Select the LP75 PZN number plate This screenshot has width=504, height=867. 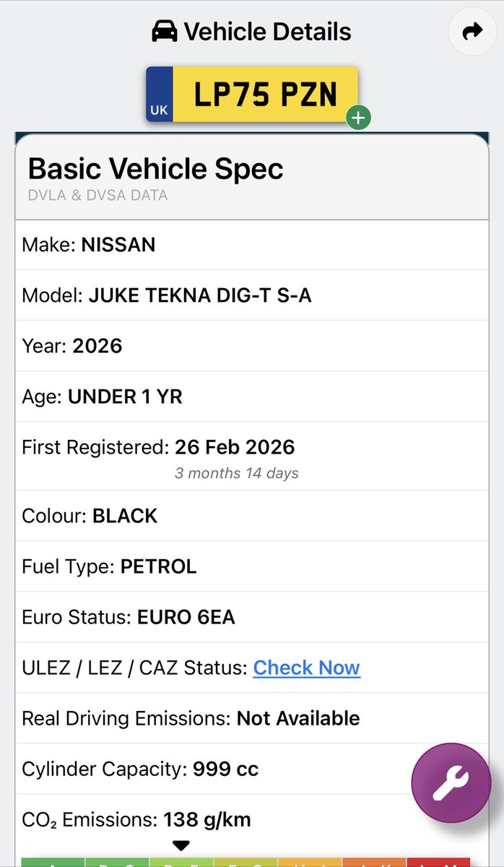(252, 95)
